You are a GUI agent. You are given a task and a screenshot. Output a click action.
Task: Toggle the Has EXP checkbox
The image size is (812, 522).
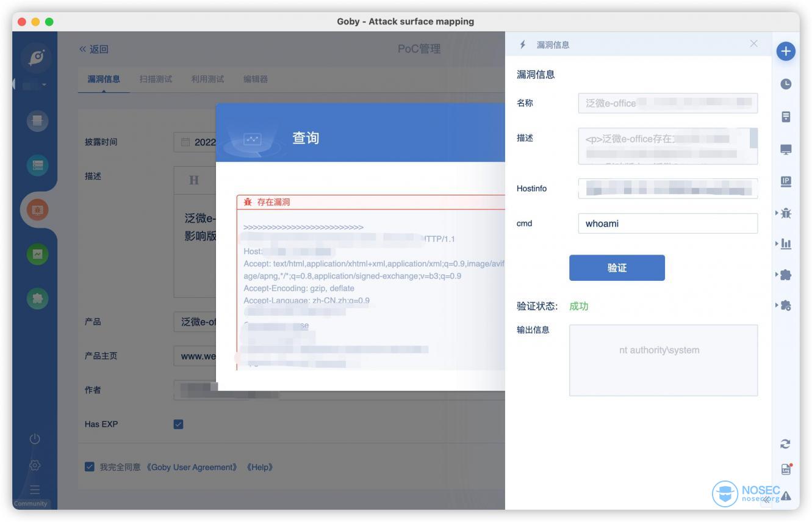pos(179,424)
